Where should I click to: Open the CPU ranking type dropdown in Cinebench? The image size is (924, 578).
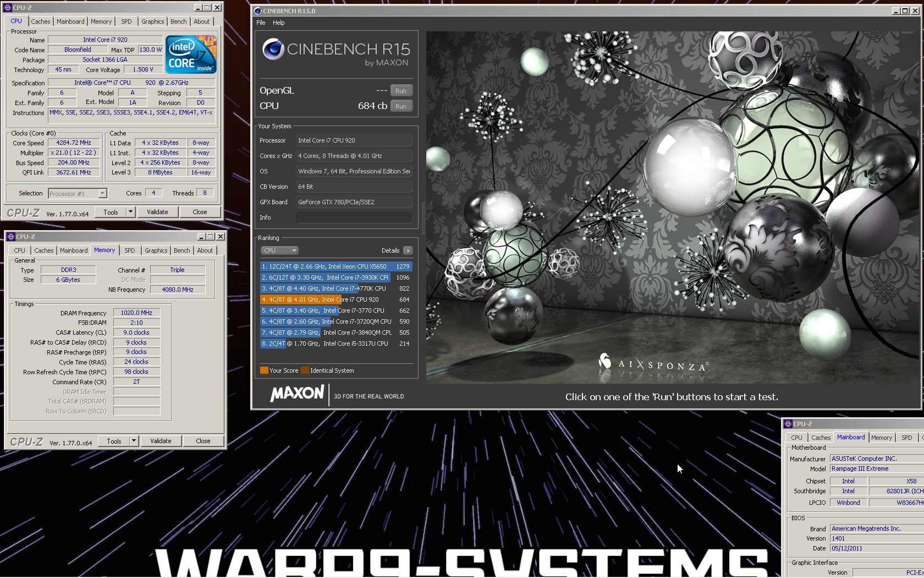click(279, 250)
